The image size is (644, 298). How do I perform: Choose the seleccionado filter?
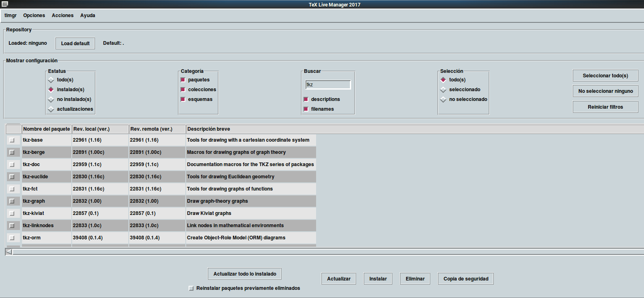click(443, 90)
